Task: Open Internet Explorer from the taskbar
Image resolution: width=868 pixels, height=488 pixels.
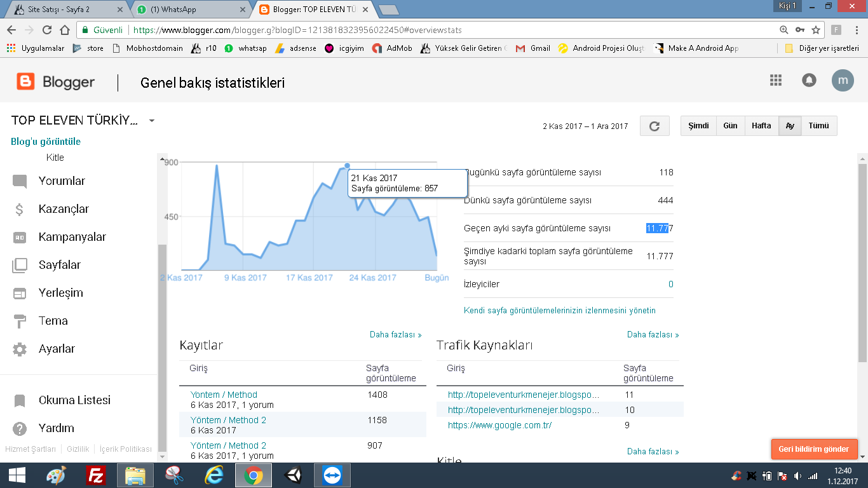Action: pyautogui.click(x=214, y=475)
